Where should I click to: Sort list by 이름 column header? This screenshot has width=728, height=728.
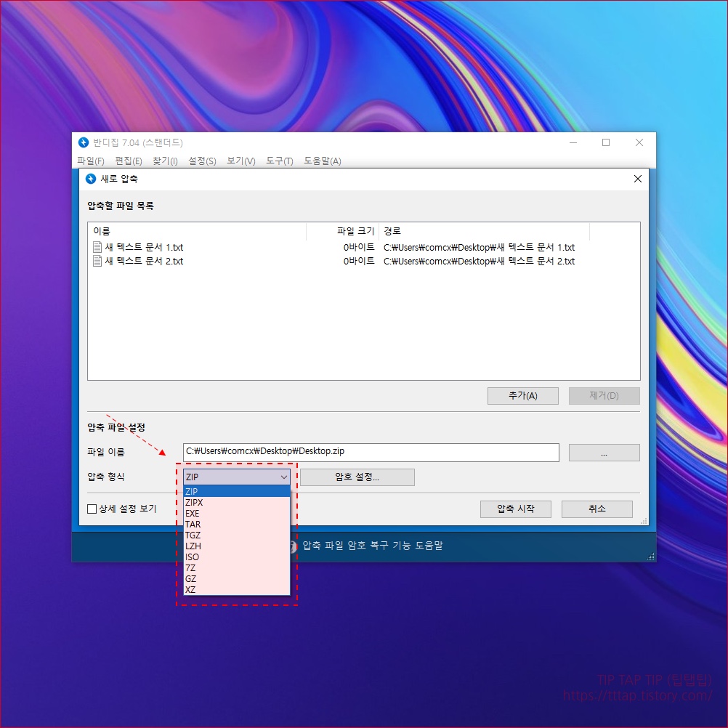pyautogui.click(x=197, y=231)
